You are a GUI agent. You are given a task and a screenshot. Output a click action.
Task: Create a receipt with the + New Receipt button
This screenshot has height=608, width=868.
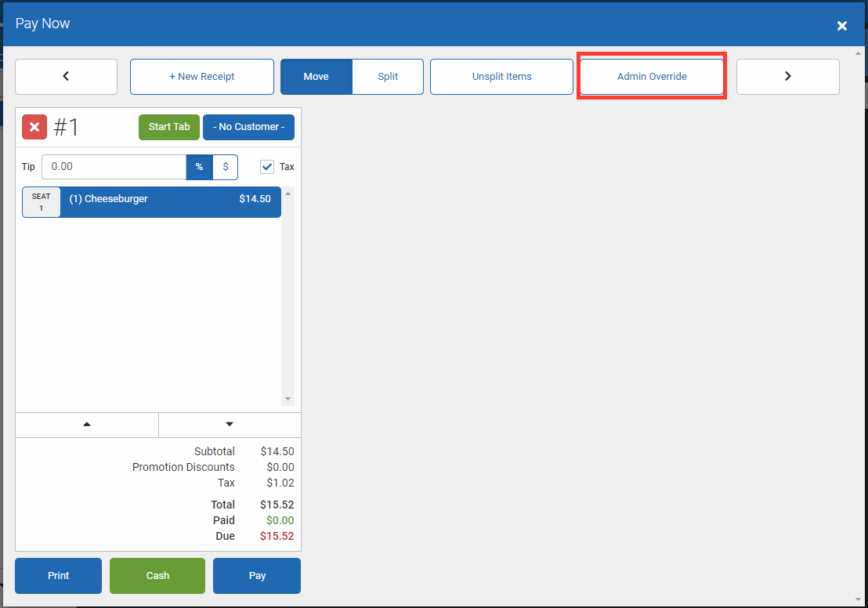(x=201, y=76)
